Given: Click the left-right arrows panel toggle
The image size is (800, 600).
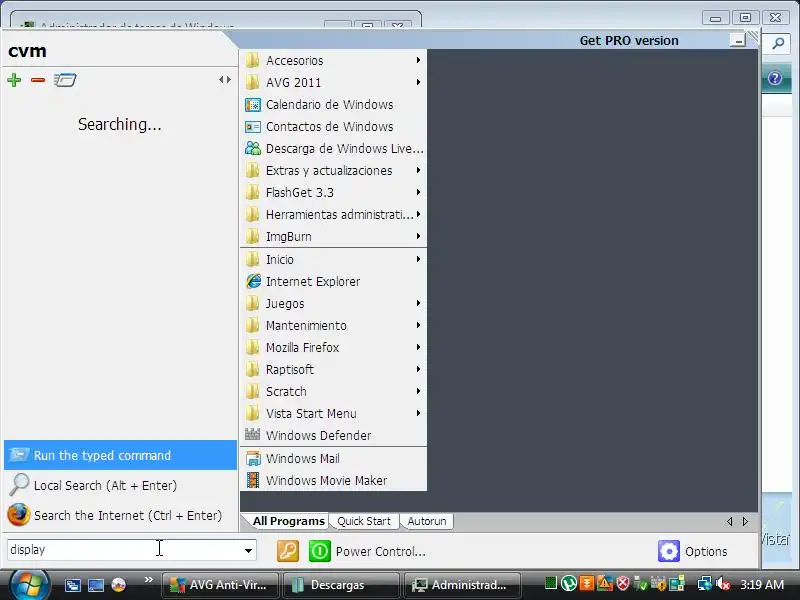Looking at the screenshot, I should [225, 80].
